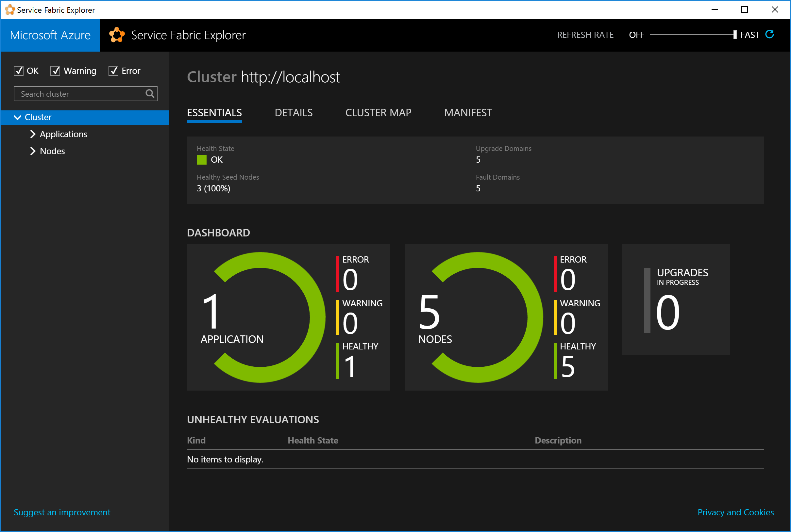Image resolution: width=791 pixels, height=532 pixels.
Task: Click the nodes WARNING count
Action: coord(568,323)
